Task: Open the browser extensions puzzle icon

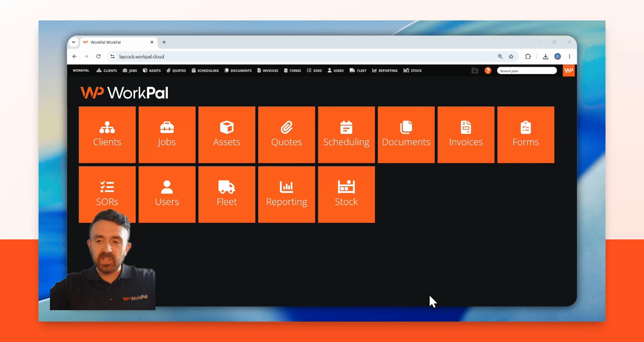Action: (528, 57)
